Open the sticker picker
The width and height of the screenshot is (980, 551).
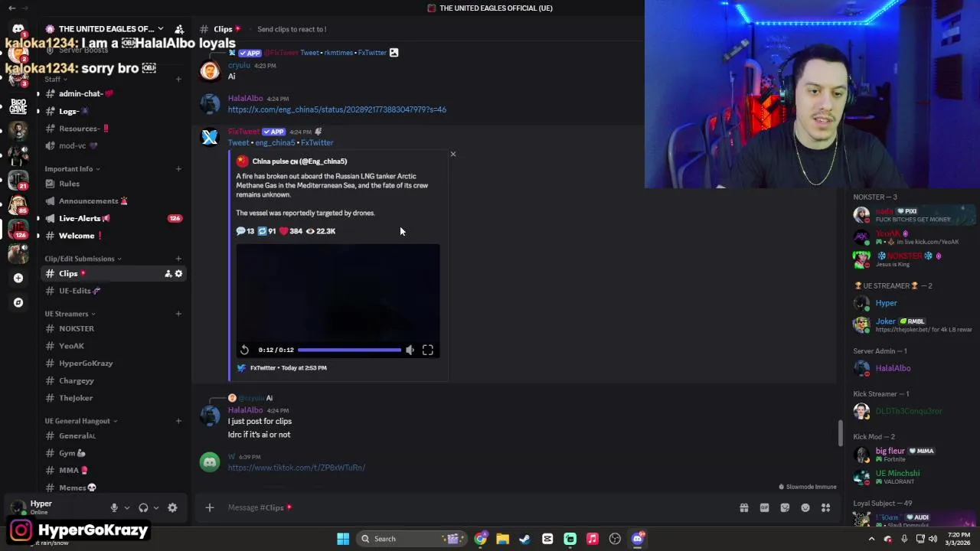click(785, 507)
